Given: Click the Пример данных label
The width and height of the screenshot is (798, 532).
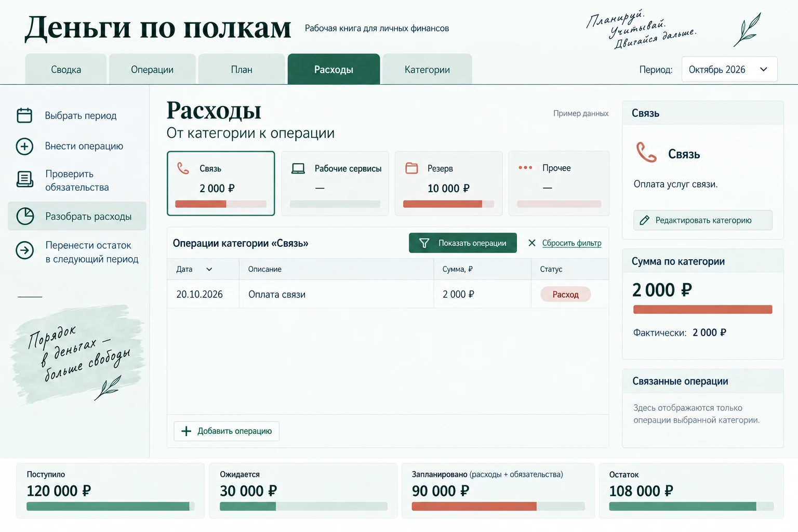Looking at the screenshot, I should tap(581, 113).
